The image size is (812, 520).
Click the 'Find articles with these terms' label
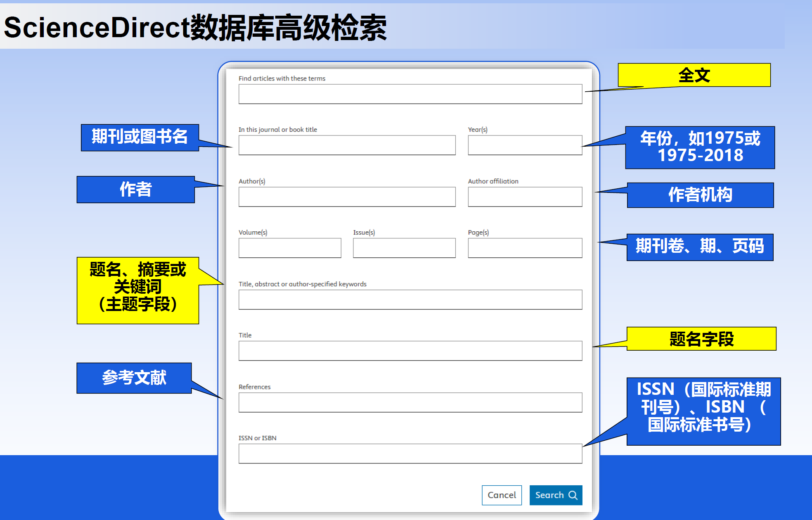click(282, 78)
